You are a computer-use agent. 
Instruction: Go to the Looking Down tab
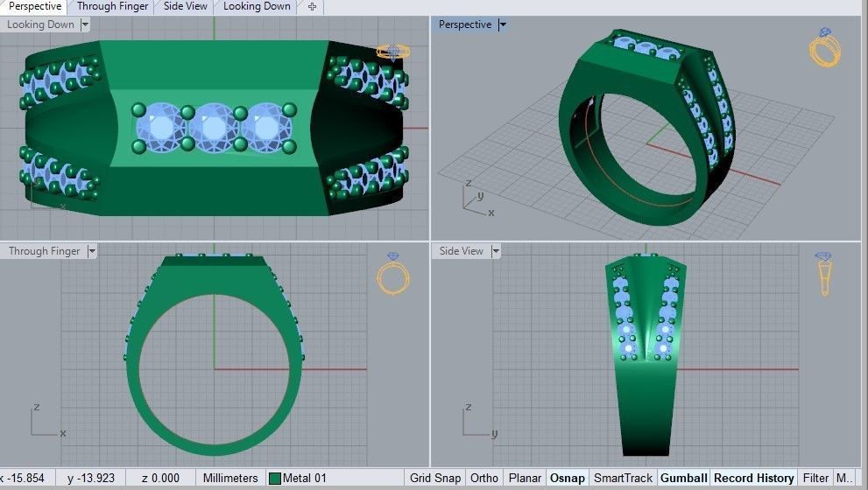(x=257, y=7)
